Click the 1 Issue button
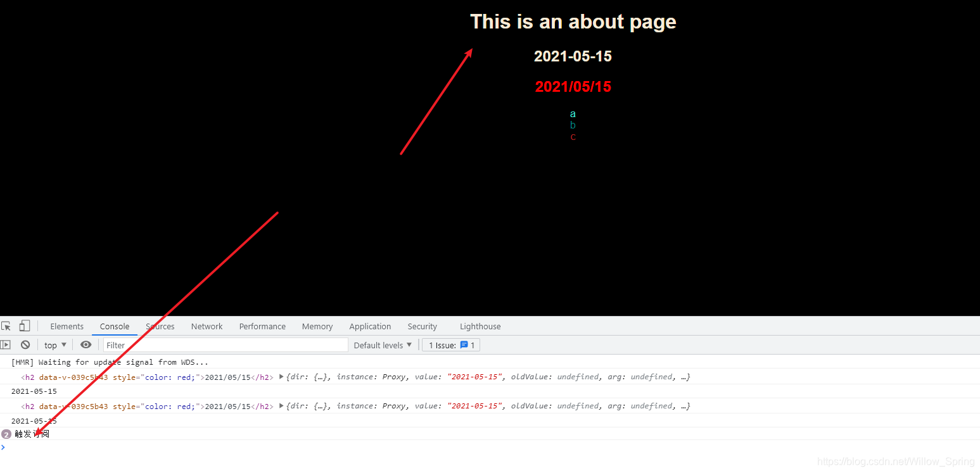This screenshot has height=473, width=980. click(451, 345)
